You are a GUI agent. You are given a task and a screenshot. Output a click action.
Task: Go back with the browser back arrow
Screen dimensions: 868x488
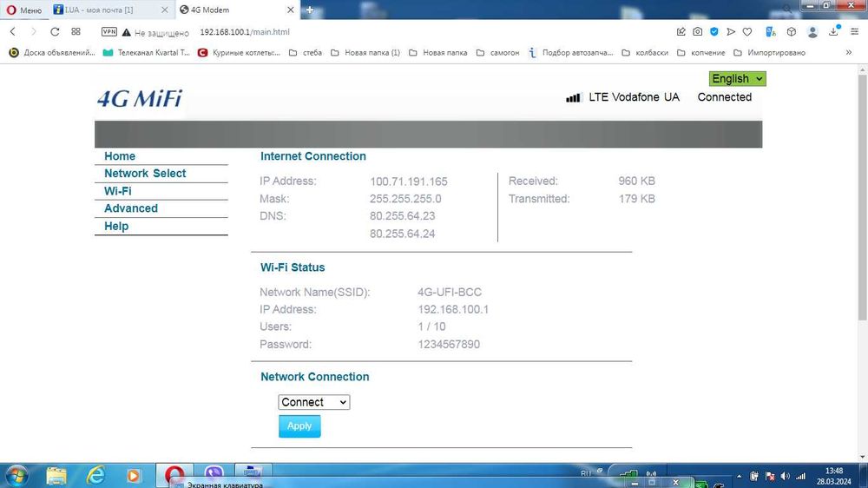(13, 31)
